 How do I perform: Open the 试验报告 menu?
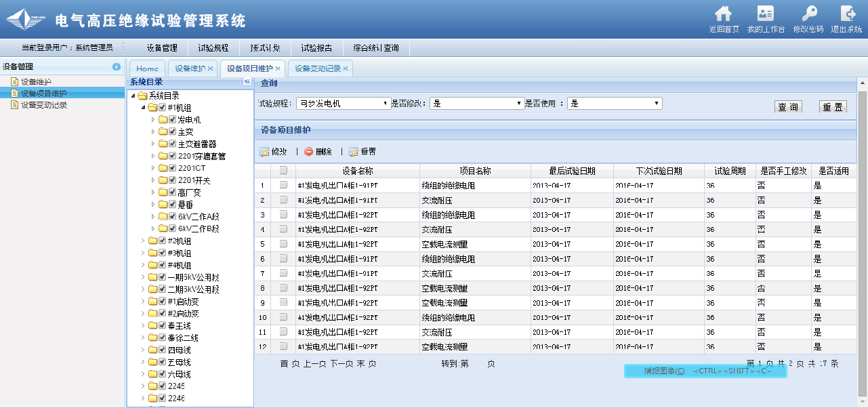[x=316, y=48]
